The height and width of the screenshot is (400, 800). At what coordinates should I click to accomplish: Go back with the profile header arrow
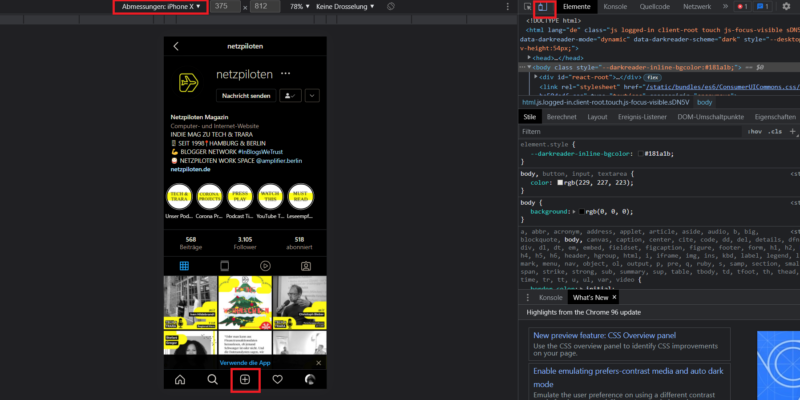(x=176, y=46)
